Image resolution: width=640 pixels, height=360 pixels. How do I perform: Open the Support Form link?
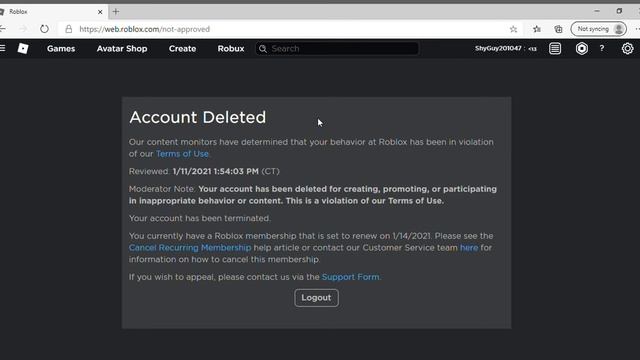coord(351,277)
